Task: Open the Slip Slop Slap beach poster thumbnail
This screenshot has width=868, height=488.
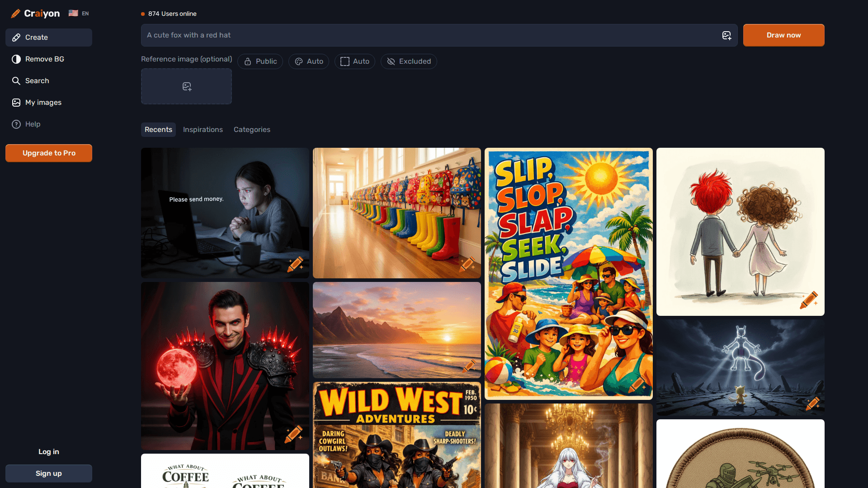Action: [x=568, y=274]
